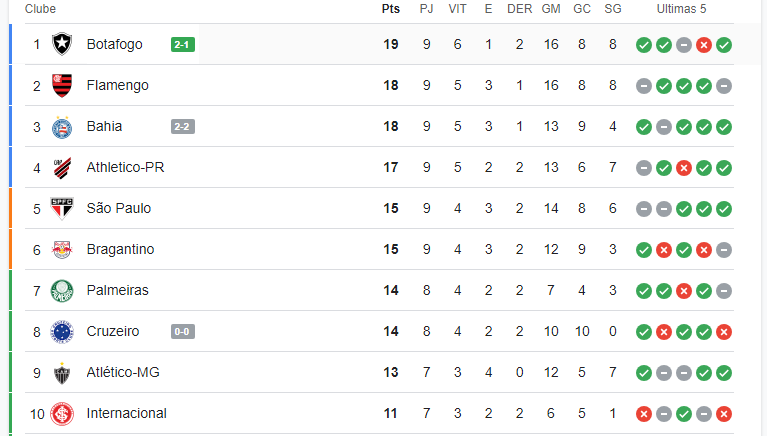767x436 pixels.
Task: Click Internacional's first red loss result icon
Action: click(644, 414)
